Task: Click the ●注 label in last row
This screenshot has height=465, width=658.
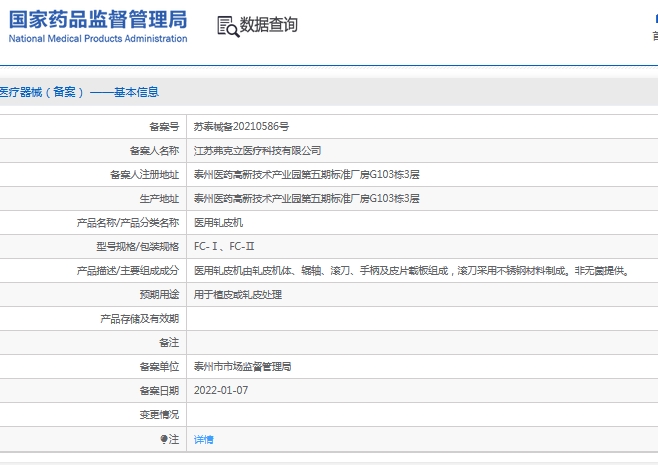Action: pyautogui.click(x=170, y=439)
